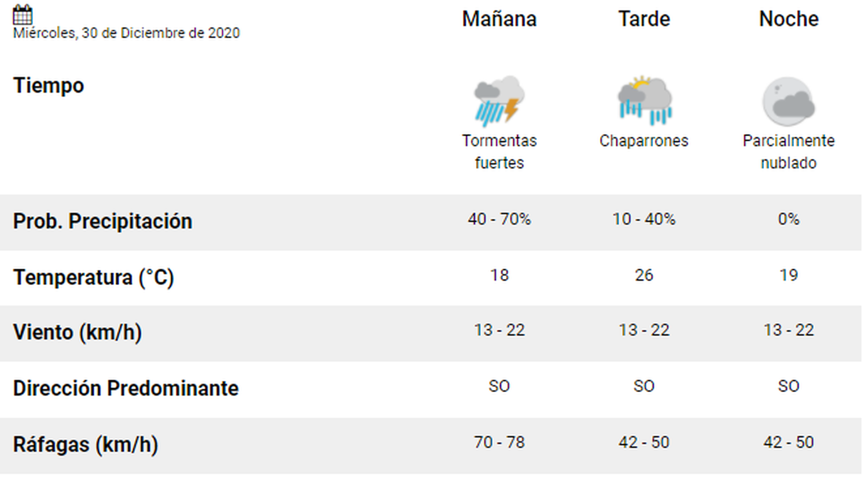Click the partly cloudy night moon icon

coord(789,102)
